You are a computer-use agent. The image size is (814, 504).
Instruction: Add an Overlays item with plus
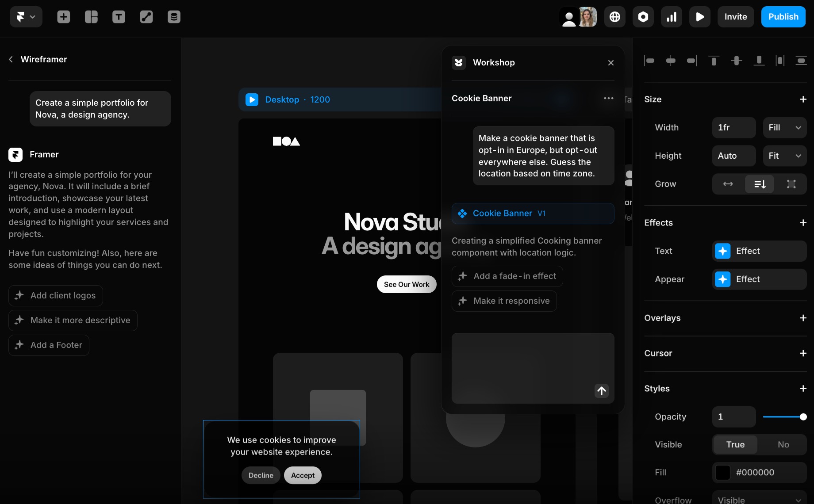(x=803, y=318)
